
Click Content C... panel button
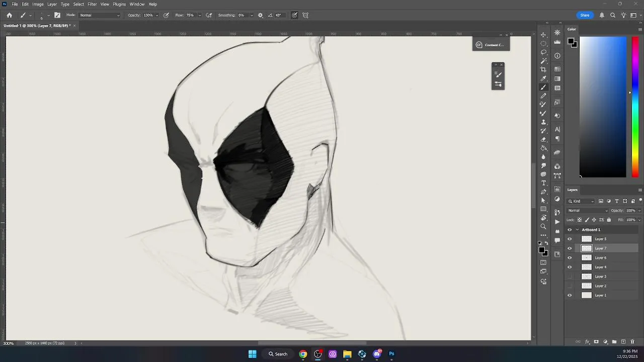pyautogui.click(x=491, y=45)
